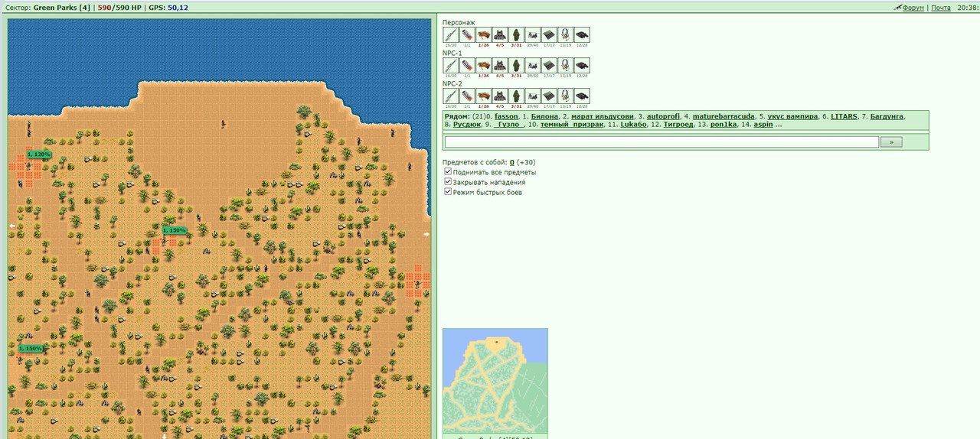Click the 'Персонаж' section label
Screen dimensions: 980x439
click(459, 22)
